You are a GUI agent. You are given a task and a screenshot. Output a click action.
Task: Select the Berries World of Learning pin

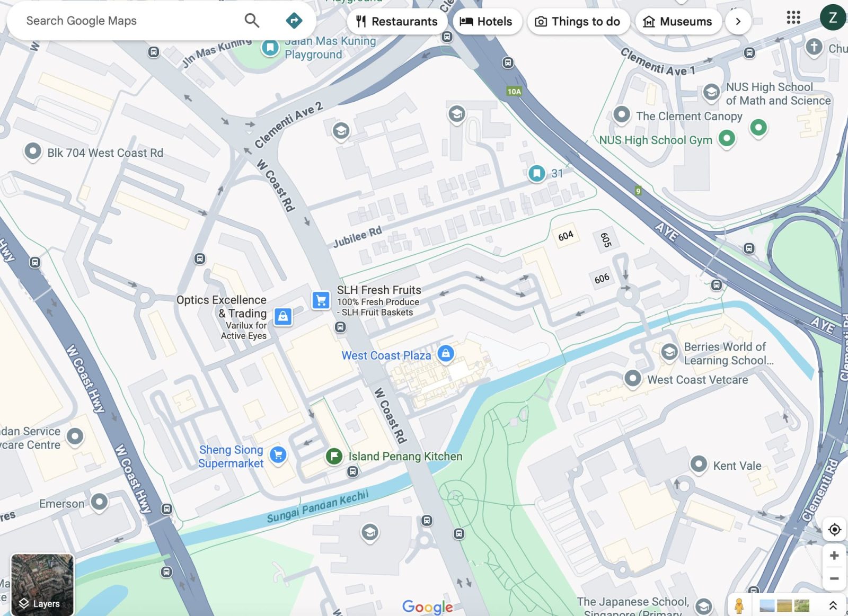coord(669,352)
